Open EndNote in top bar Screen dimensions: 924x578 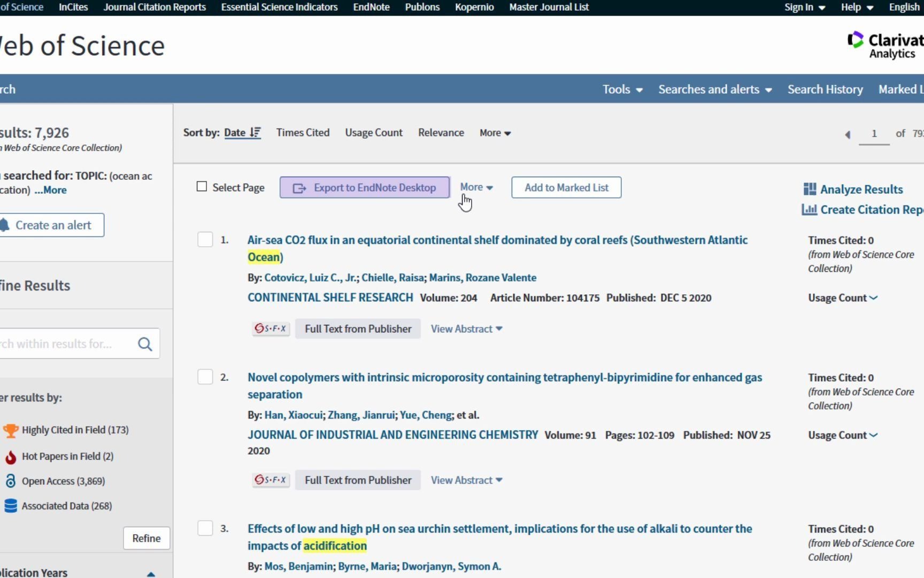coord(371,7)
